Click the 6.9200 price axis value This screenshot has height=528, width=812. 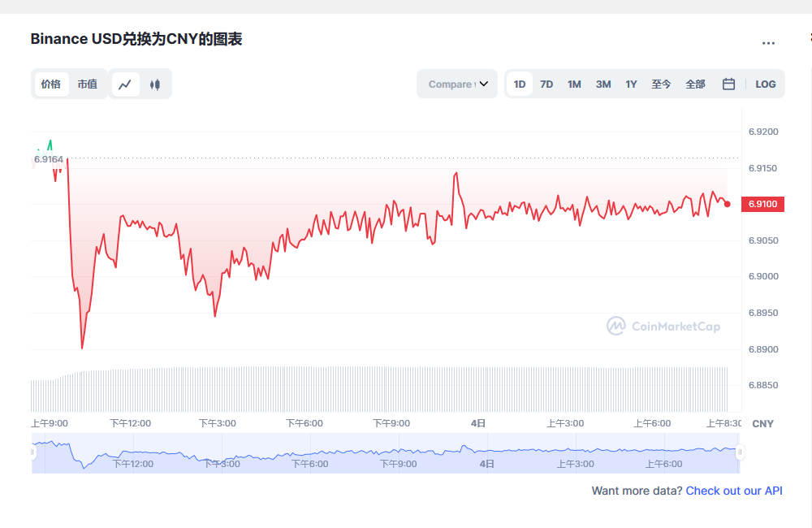[763, 132]
